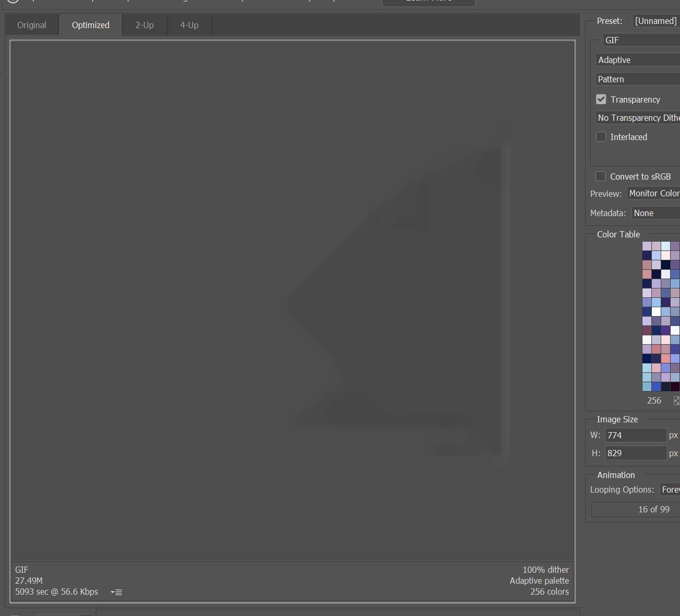Tick the Convert to sRGB checkbox
Viewport: 680px width, 616px height.
pyautogui.click(x=601, y=177)
